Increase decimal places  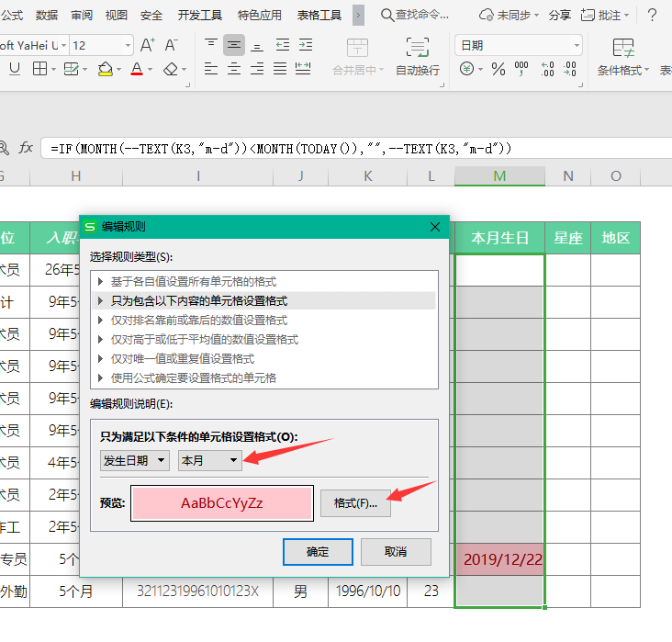click(x=547, y=69)
